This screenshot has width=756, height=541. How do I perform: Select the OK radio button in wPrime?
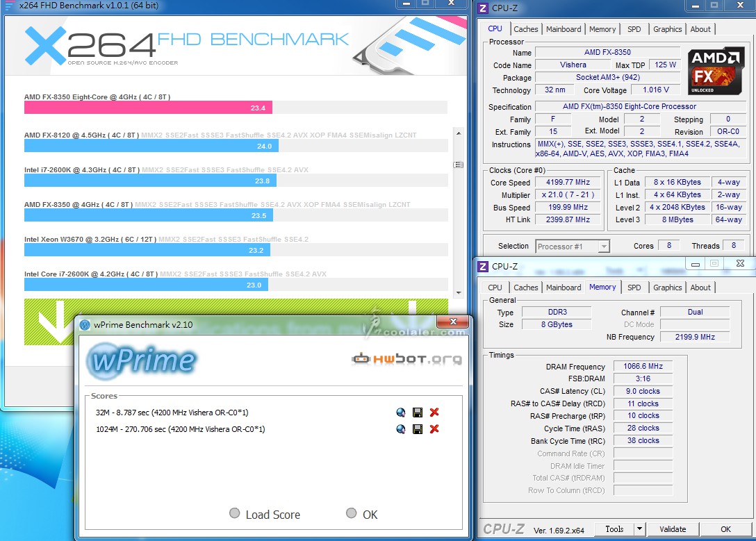pos(352,514)
